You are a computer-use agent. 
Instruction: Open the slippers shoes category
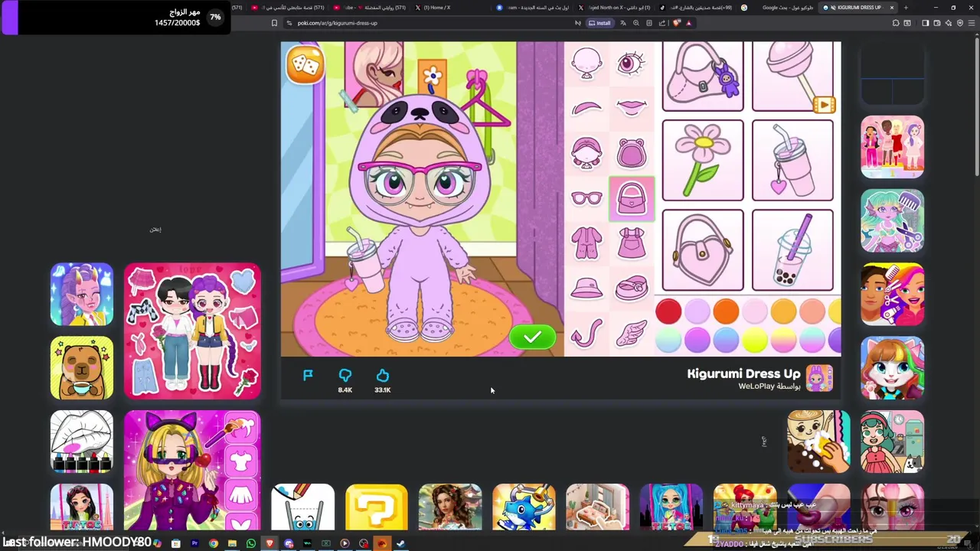click(x=631, y=288)
